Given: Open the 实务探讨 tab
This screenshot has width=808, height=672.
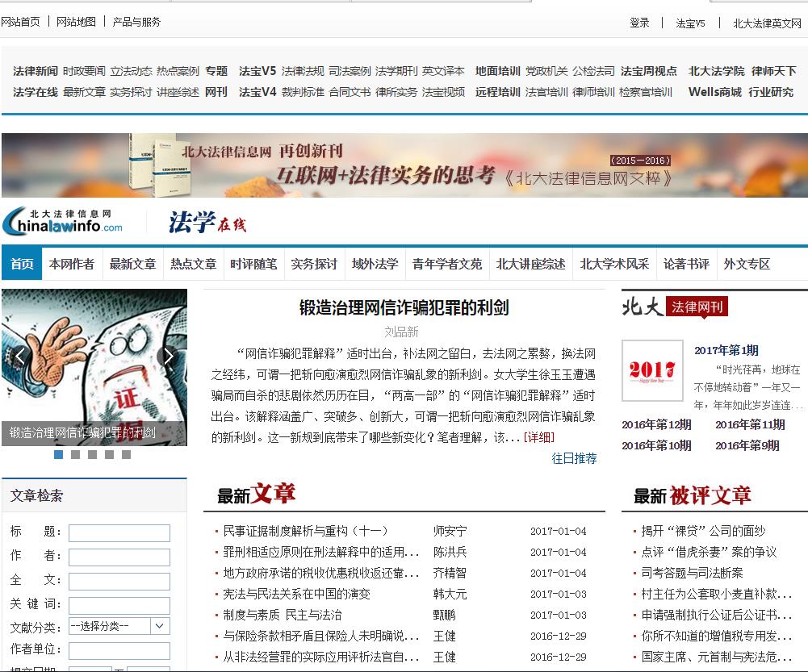Looking at the screenshot, I should (314, 264).
